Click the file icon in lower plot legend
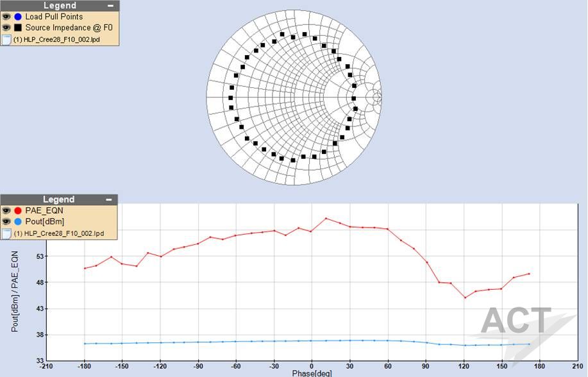This screenshot has width=588, height=377. (6, 233)
